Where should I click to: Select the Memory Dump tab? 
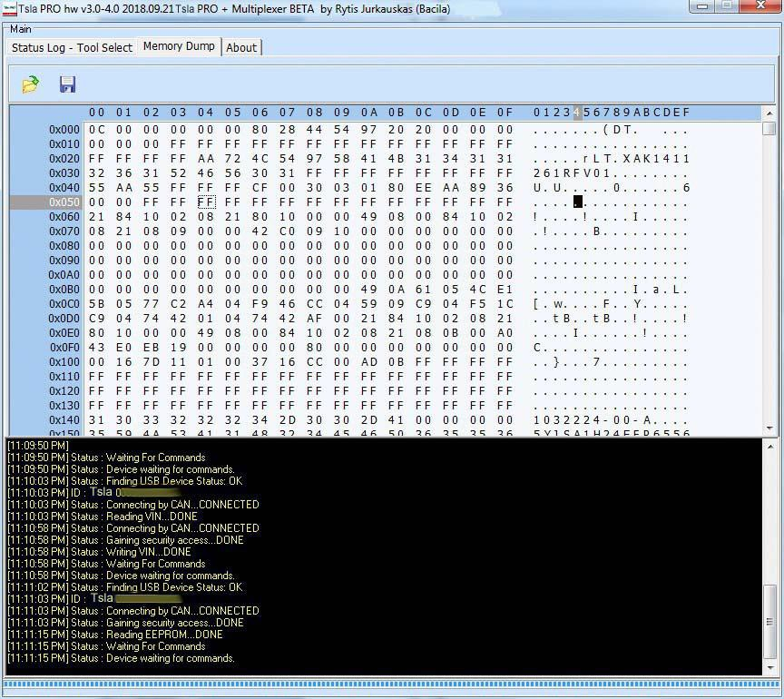179,46
